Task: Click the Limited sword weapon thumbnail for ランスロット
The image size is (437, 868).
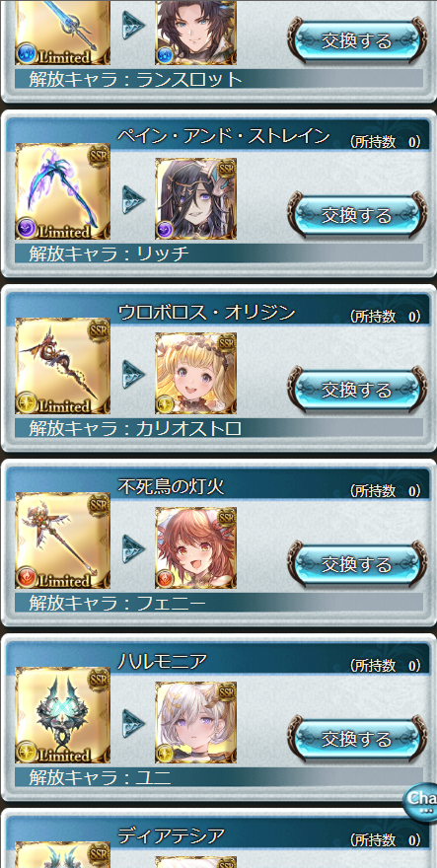Action: 62,33
